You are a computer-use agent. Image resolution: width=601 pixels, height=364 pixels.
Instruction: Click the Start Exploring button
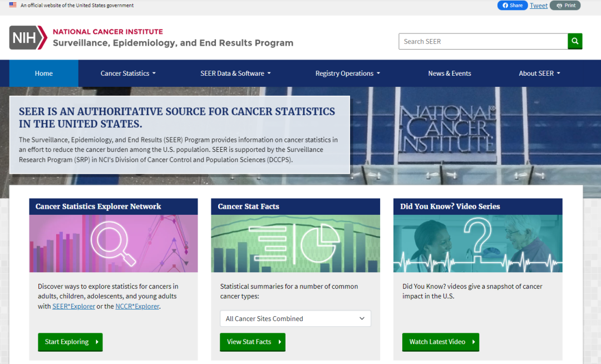[70, 342]
